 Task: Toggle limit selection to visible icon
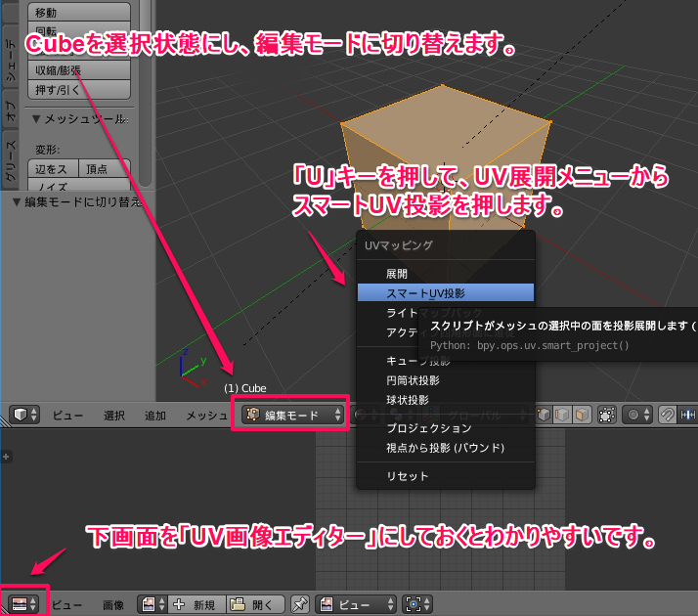607,415
